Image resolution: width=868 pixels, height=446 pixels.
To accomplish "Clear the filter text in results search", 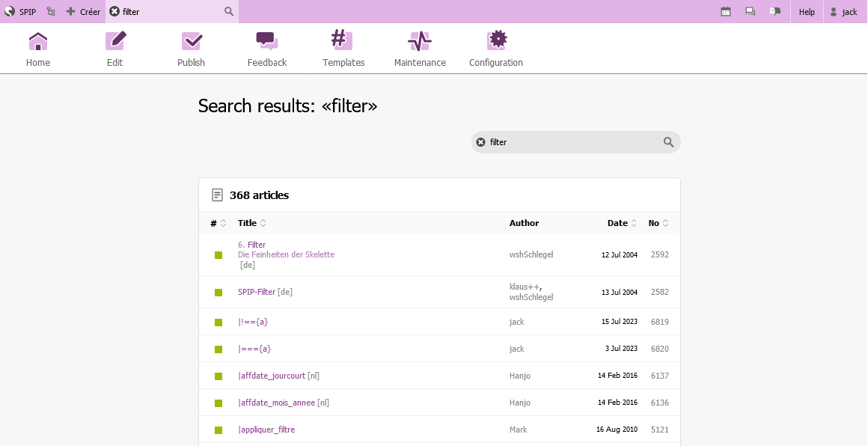I will (481, 142).
